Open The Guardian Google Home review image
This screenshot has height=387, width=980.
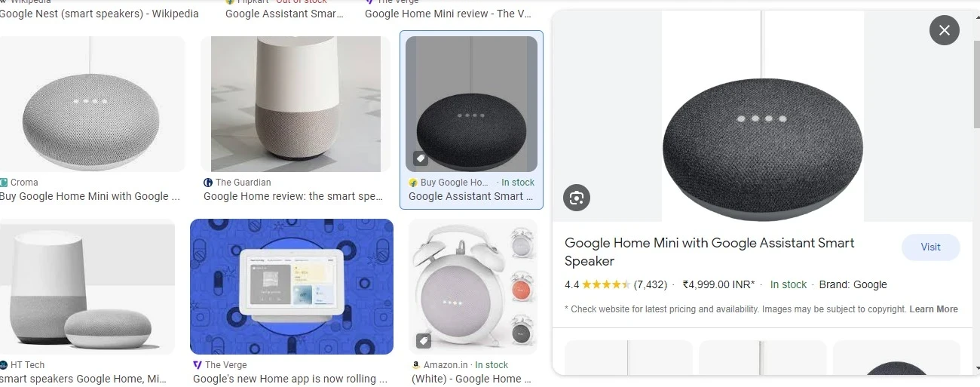coord(296,104)
